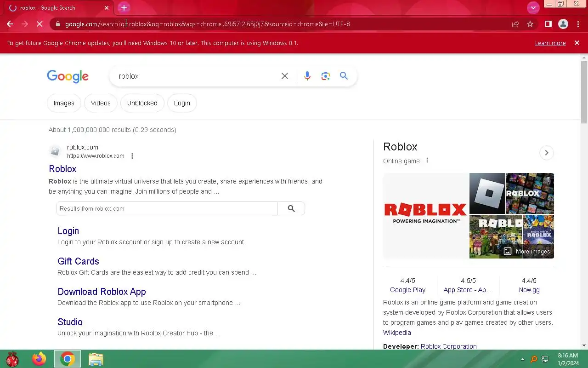The image size is (588, 368).
Task: Open the Roblox result title link
Action: [x=62, y=169]
